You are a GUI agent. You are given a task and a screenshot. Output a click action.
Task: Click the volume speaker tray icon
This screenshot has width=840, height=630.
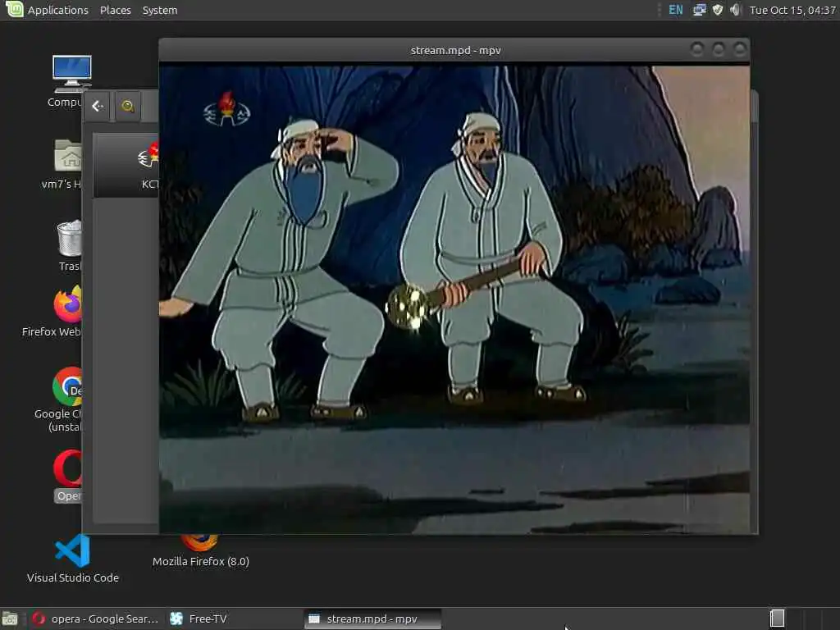click(736, 10)
